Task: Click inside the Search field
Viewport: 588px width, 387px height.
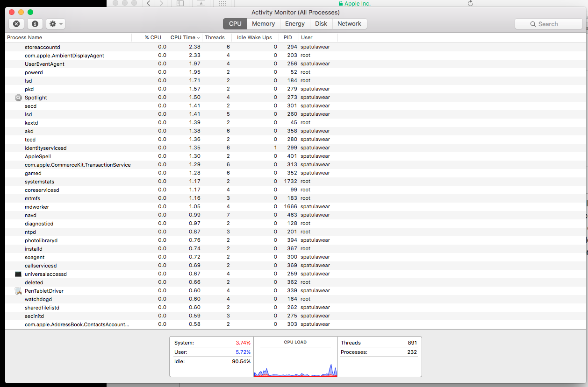Action: 549,24
